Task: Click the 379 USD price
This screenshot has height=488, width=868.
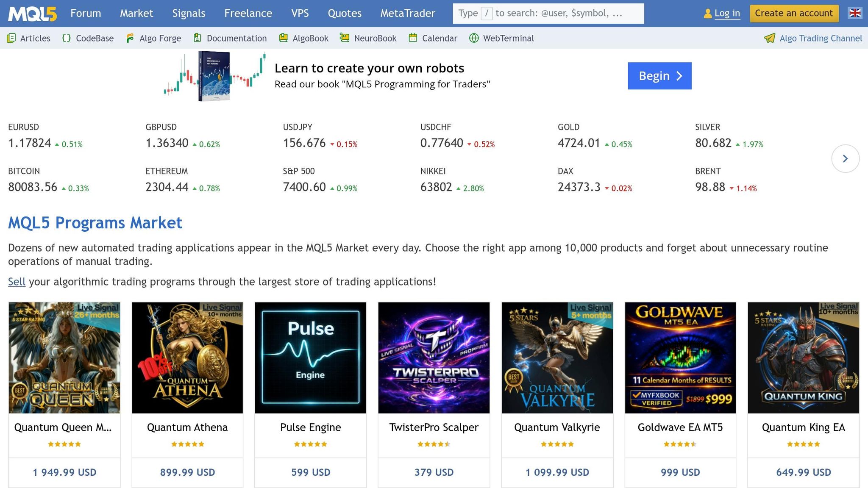Action: 434,472
